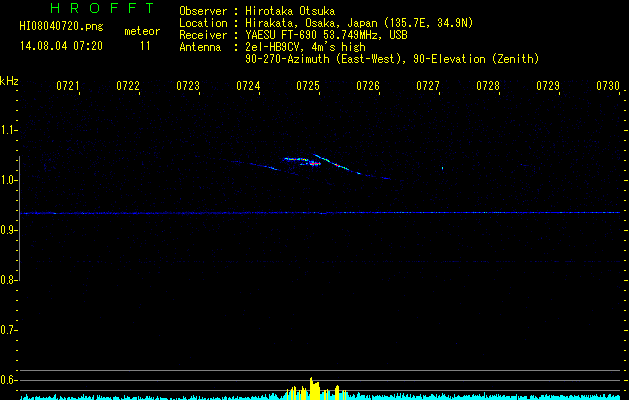Click the small echo dot near 0727

point(442,168)
